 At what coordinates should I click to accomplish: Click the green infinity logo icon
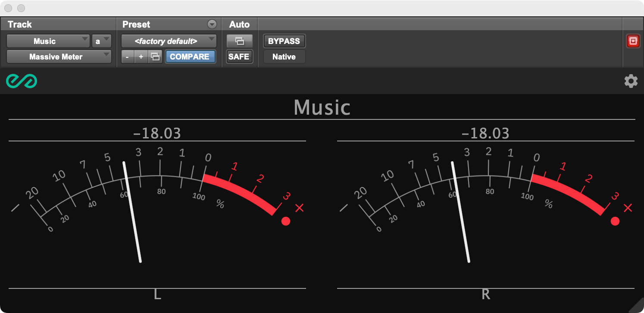(22, 81)
